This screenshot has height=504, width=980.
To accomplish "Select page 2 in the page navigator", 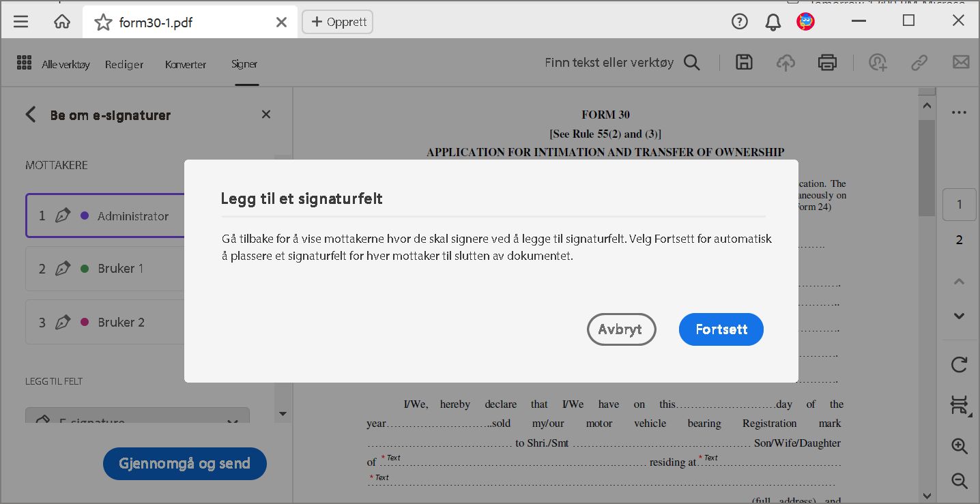I will [959, 239].
